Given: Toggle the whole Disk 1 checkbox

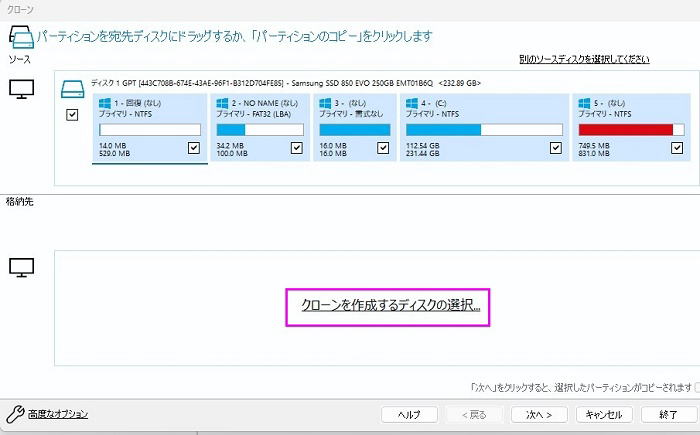Looking at the screenshot, I should click(x=72, y=115).
